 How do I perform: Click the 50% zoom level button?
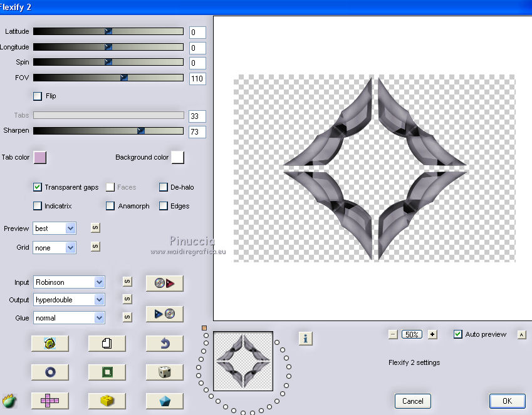tap(412, 335)
